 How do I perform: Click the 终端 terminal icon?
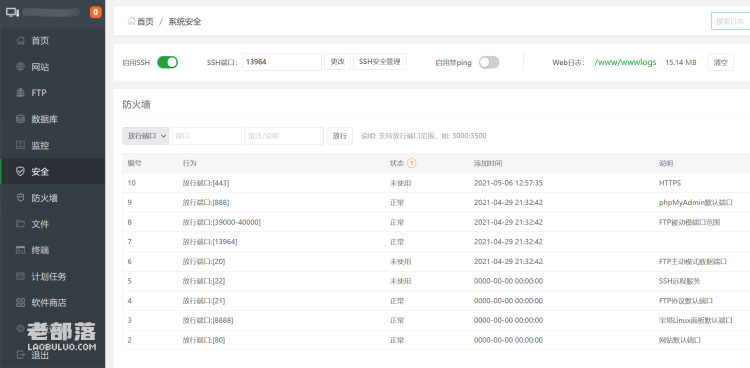pos(20,250)
